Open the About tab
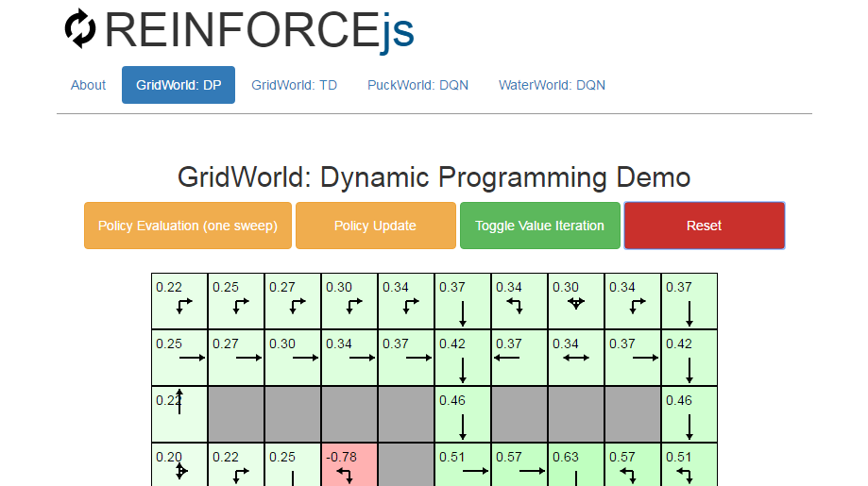Screen dimensions: 868x486 (x=88, y=85)
